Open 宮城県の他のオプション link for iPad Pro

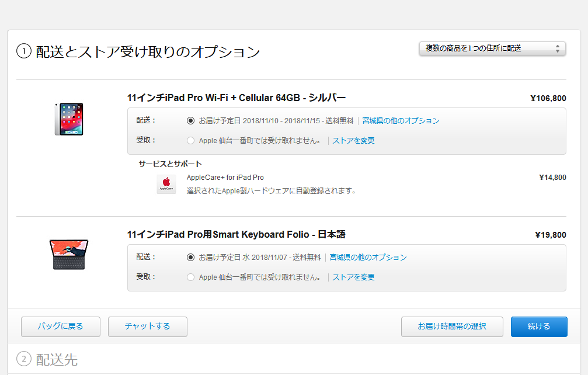pos(401,121)
